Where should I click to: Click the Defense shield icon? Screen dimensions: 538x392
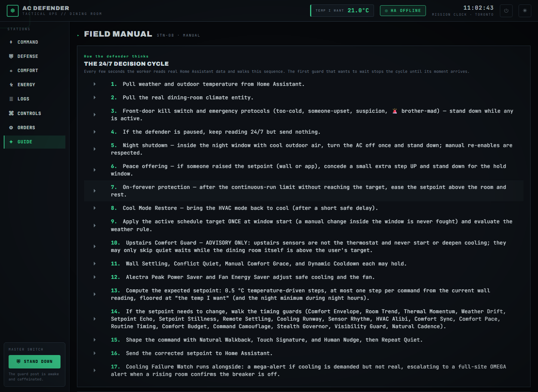click(x=11, y=56)
